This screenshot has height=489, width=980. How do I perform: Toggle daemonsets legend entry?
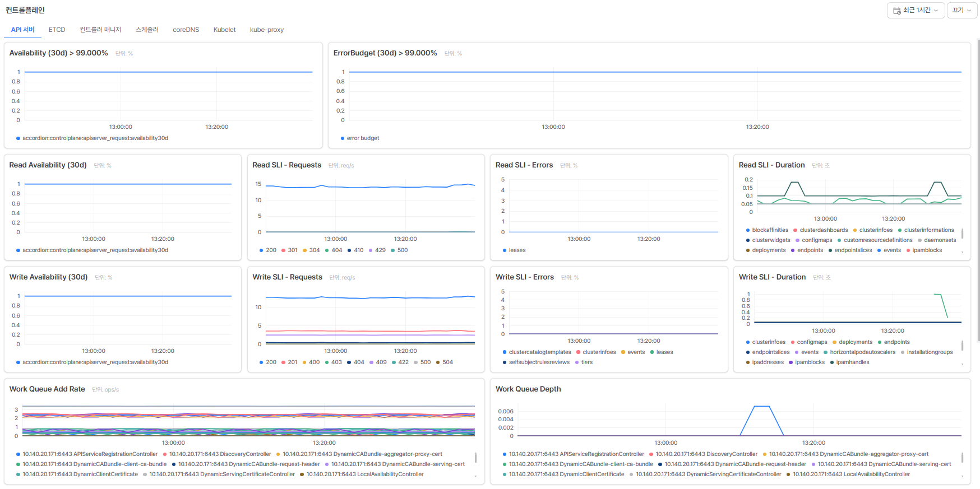click(x=937, y=240)
